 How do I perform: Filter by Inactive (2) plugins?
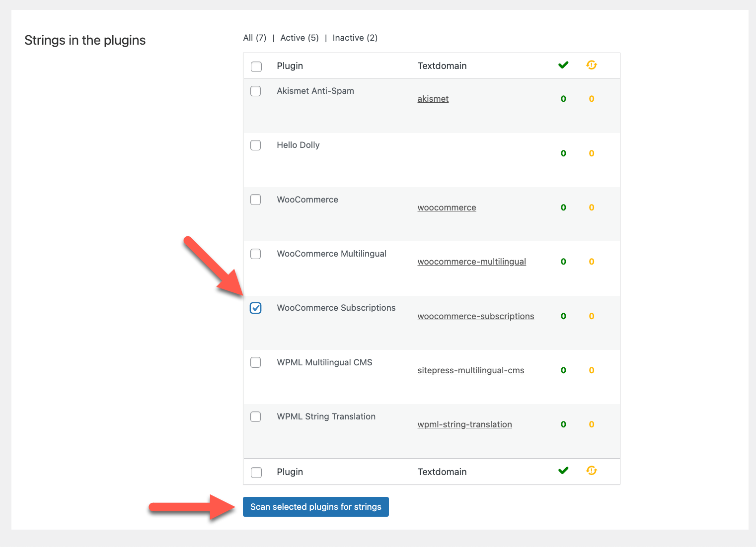coord(355,38)
